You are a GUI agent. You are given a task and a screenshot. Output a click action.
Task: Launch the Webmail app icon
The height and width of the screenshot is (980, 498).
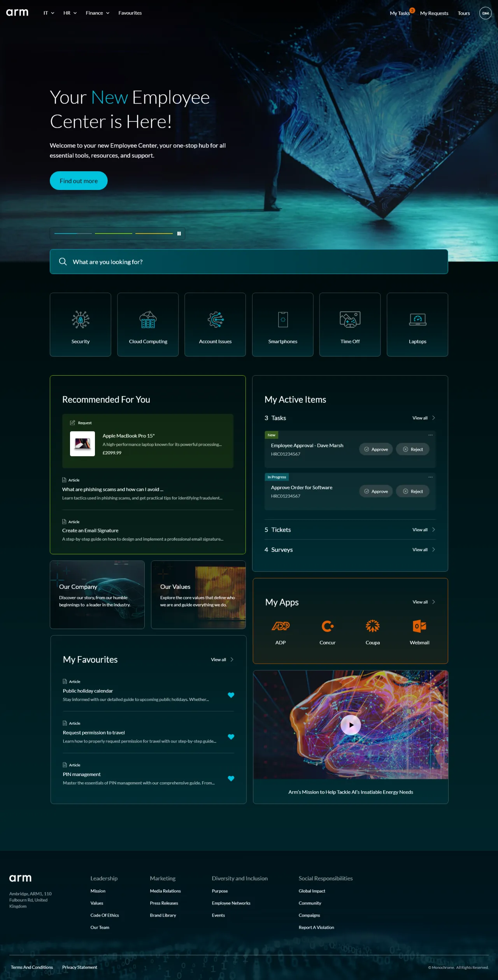point(419,626)
